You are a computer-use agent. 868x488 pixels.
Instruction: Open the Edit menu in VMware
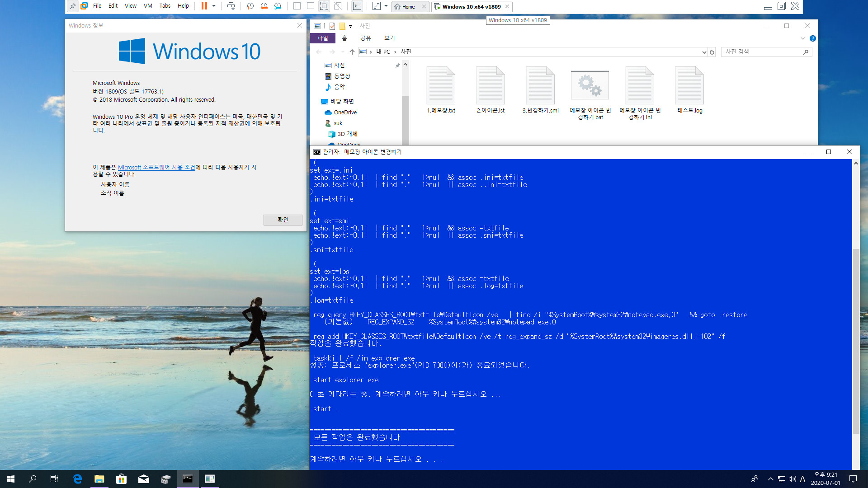pyautogui.click(x=113, y=6)
